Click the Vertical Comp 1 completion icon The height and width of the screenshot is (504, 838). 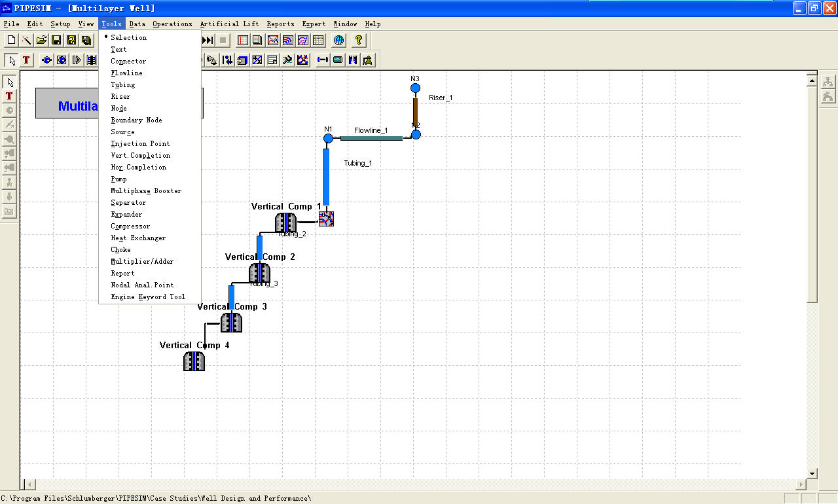coord(286,223)
